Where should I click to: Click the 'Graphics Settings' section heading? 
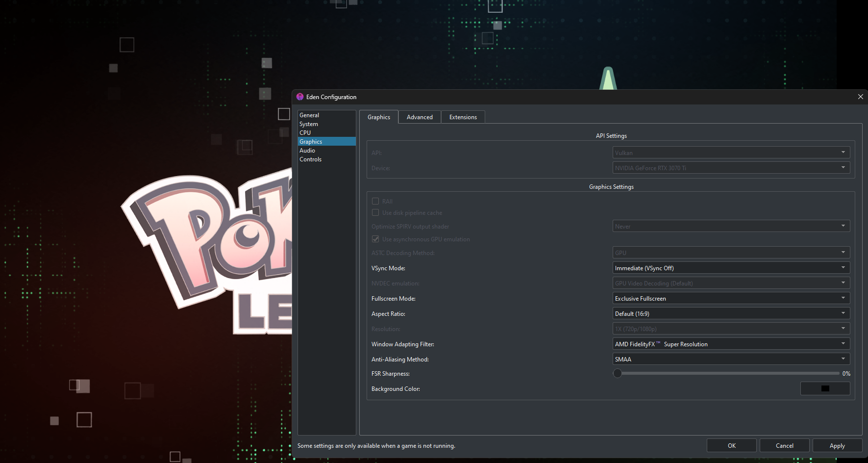[611, 187]
